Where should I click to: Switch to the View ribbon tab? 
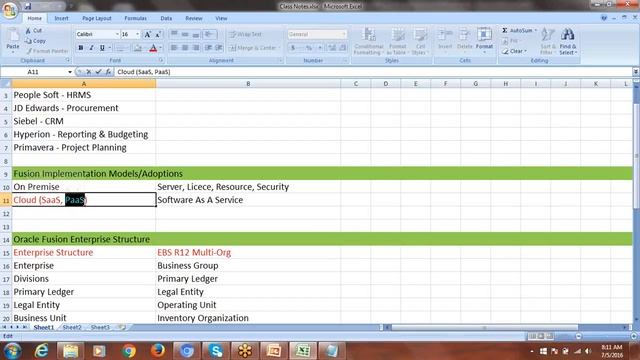pyautogui.click(x=221, y=18)
